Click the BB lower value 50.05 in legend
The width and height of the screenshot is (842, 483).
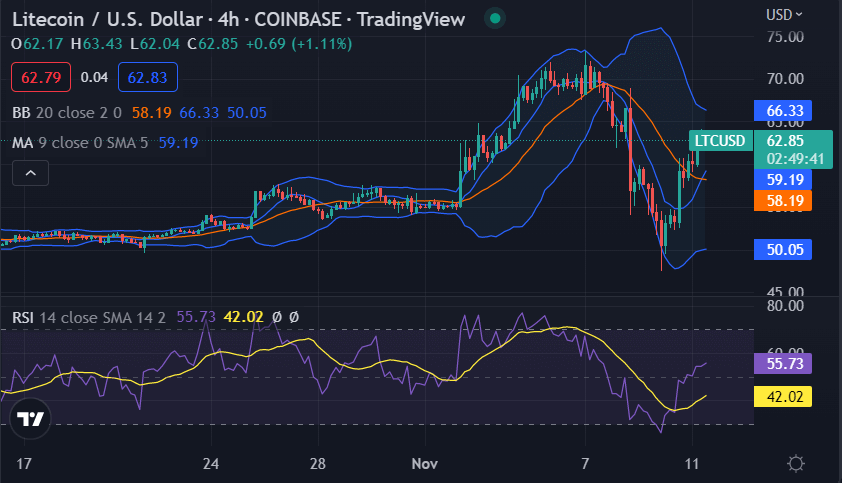pyautogui.click(x=246, y=113)
